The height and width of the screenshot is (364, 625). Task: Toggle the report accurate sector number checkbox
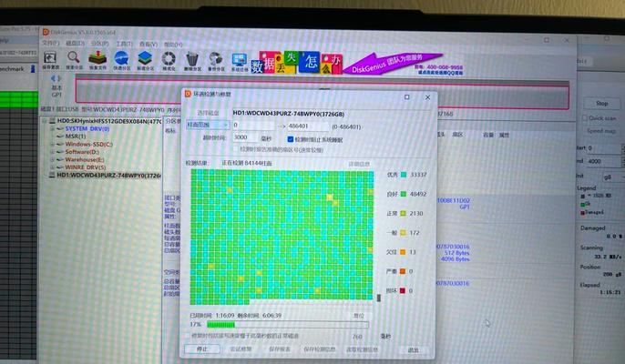click(235, 149)
